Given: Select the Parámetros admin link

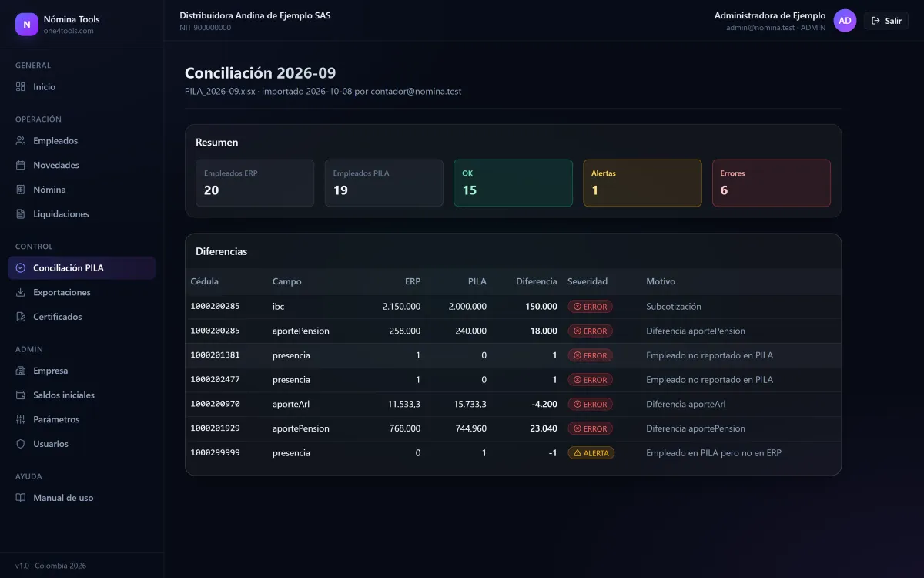Looking at the screenshot, I should [82, 420].
